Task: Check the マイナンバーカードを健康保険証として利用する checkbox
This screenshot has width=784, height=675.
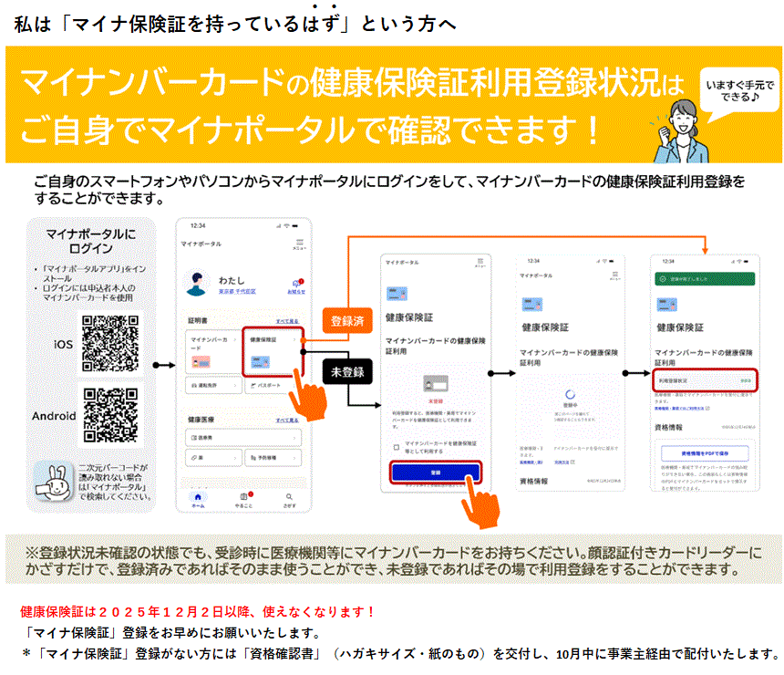Action: click(396, 447)
